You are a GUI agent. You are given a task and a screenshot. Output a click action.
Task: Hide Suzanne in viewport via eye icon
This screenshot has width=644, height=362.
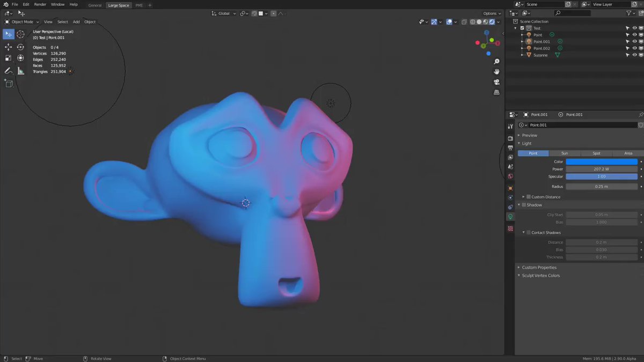pyautogui.click(x=634, y=55)
